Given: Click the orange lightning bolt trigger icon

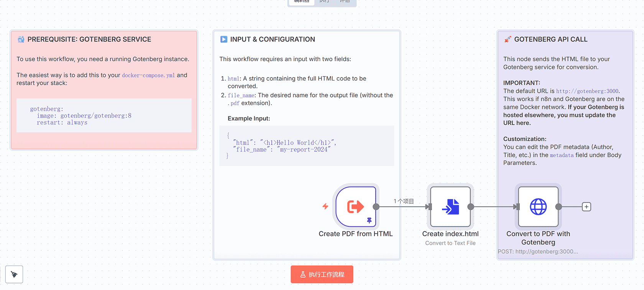Looking at the screenshot, I should point(325,206).
